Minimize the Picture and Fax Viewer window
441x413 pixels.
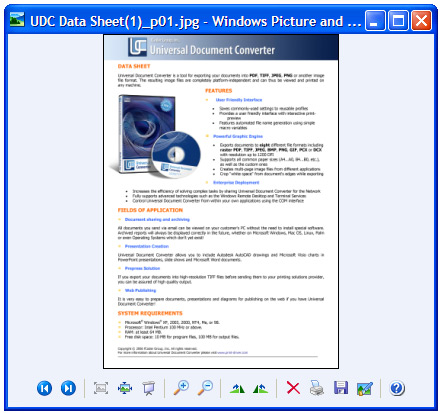coord(375,21)
